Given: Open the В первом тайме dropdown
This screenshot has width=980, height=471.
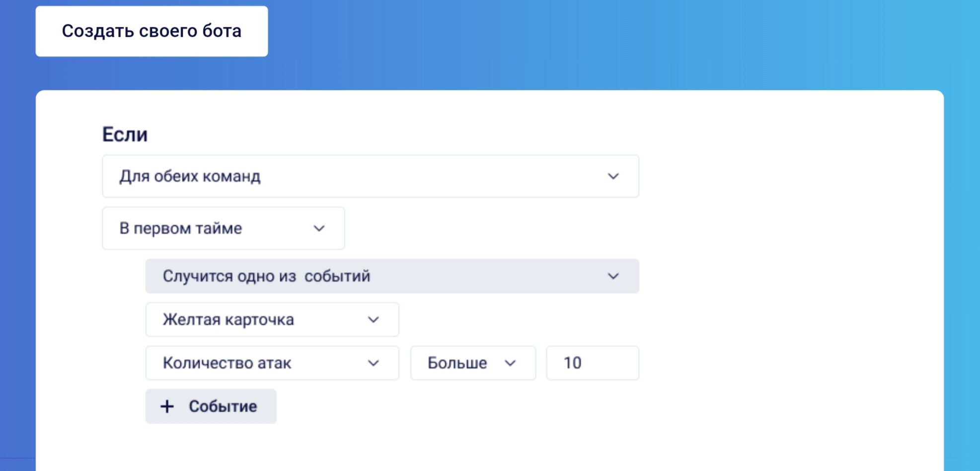Looking at the screenshot, I should click(x=223, y=229).
